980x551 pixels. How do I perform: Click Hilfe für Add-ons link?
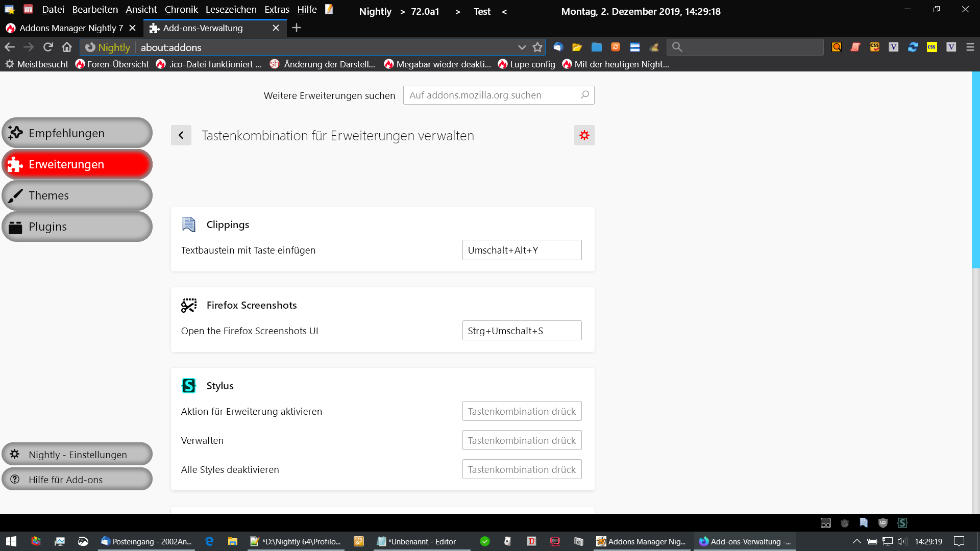(x=77, y=479)
